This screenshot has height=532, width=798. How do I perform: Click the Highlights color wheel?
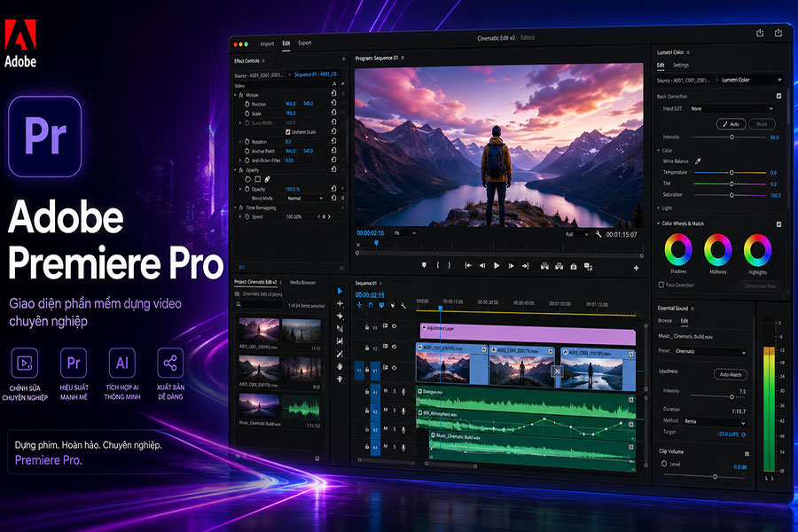click(757, 250)
